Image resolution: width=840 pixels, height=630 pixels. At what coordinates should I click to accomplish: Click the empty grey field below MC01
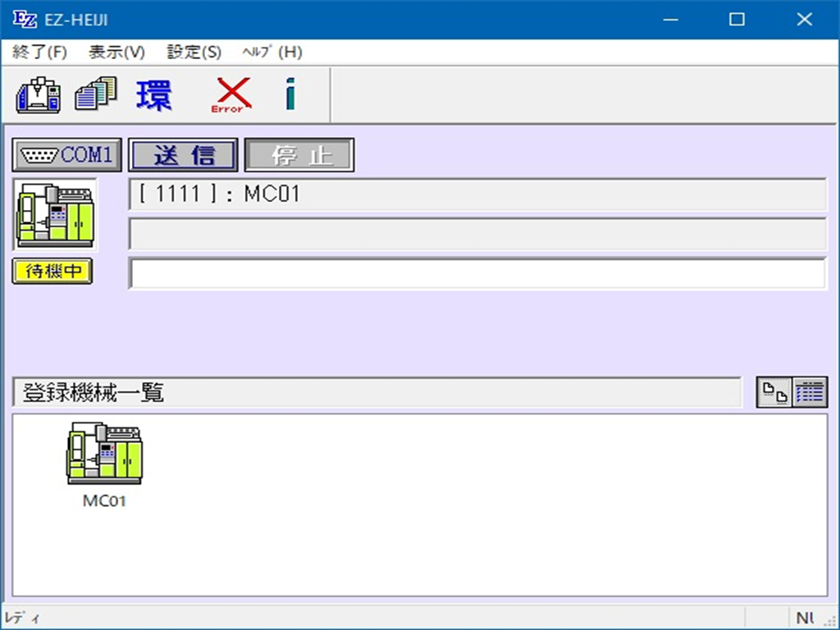tap(477, 234)
